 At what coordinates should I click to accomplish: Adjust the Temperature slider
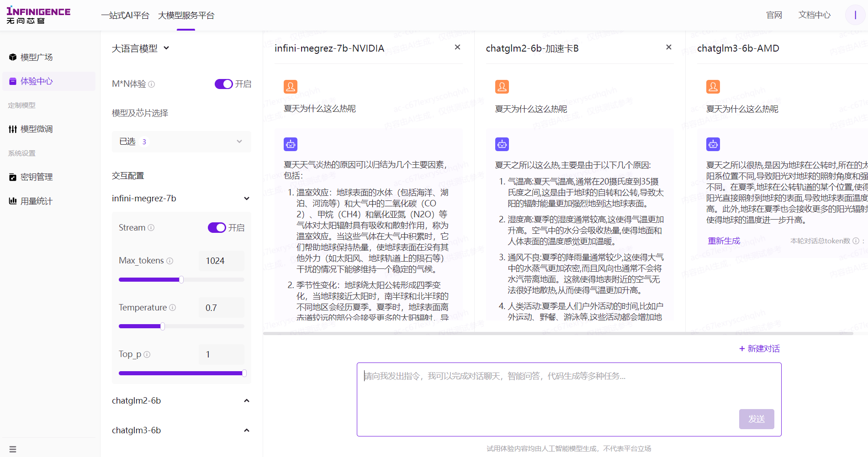point(181,326)
